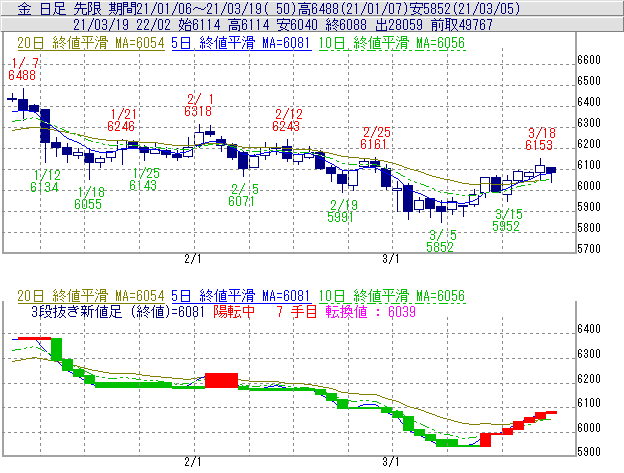Viewport: 624px width, 473px height.
Task: Select the 前取49767 open interest value
Action: point(462,25)
